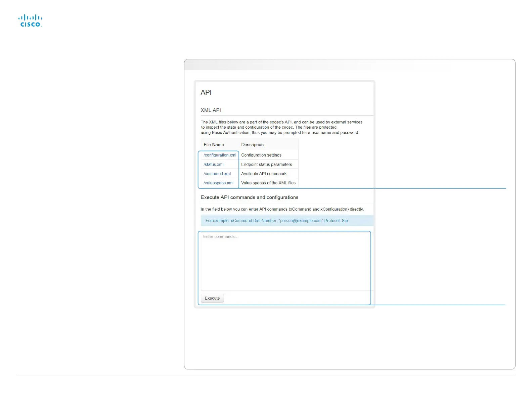
Task: Select the 'Available API commands' description cell
Action: [264, 174]
